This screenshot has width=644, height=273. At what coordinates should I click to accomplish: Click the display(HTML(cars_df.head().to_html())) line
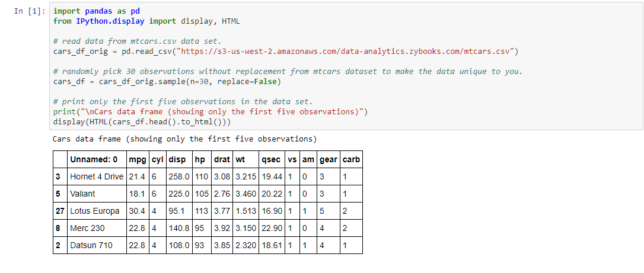tap(142, 122)
